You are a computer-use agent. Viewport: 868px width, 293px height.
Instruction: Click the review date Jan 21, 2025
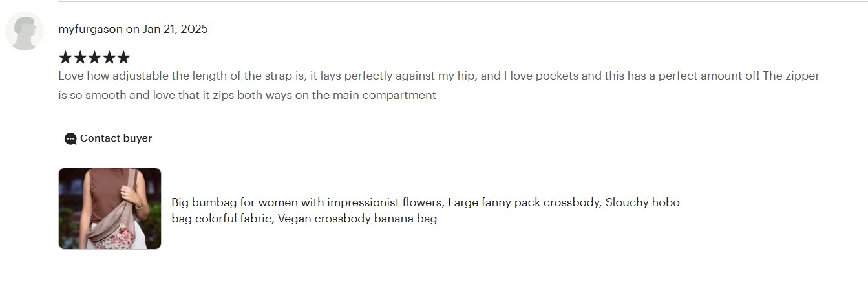[175, 29]
